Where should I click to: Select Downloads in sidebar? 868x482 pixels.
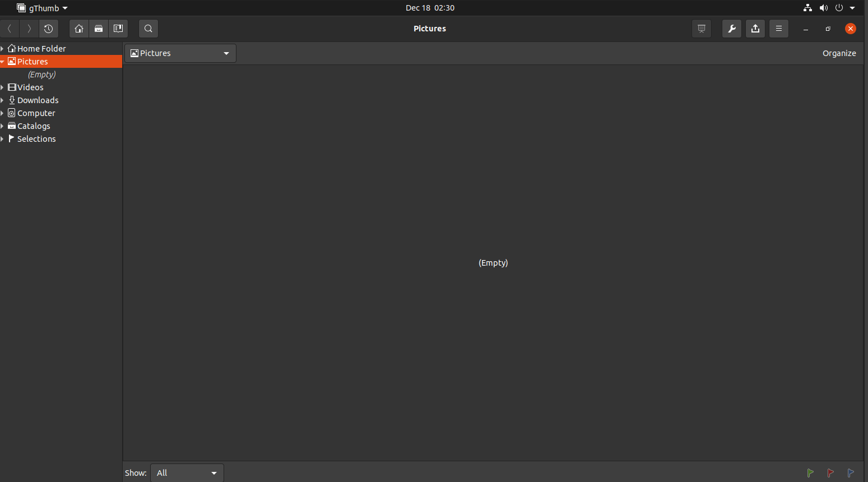pyautogui.click(x=61, y=100)
